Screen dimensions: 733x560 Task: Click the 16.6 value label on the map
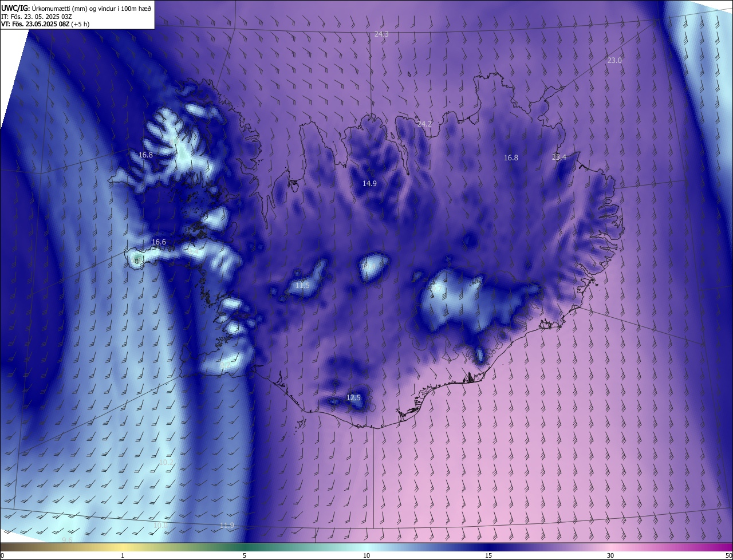click(159, 242)
